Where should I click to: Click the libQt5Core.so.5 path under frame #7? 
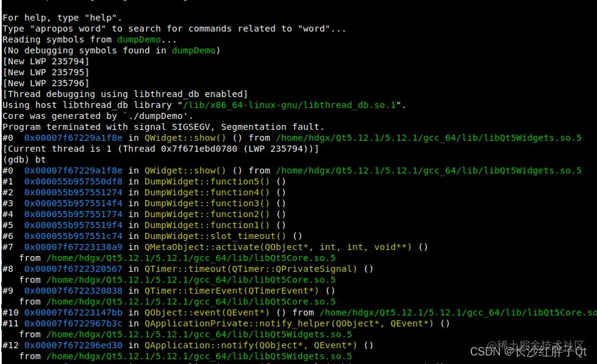(x=191, y=258)
